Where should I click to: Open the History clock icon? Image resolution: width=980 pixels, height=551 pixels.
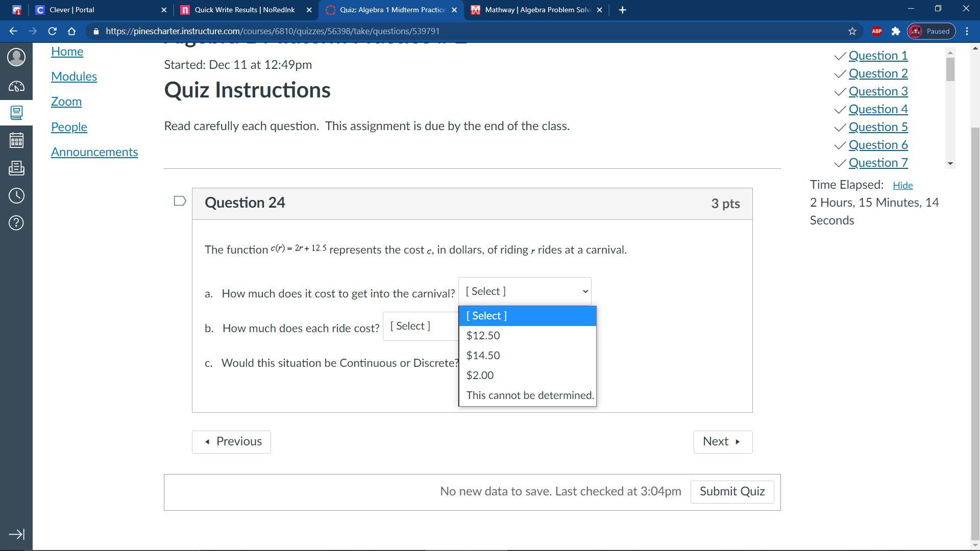[x=16, y=195]
